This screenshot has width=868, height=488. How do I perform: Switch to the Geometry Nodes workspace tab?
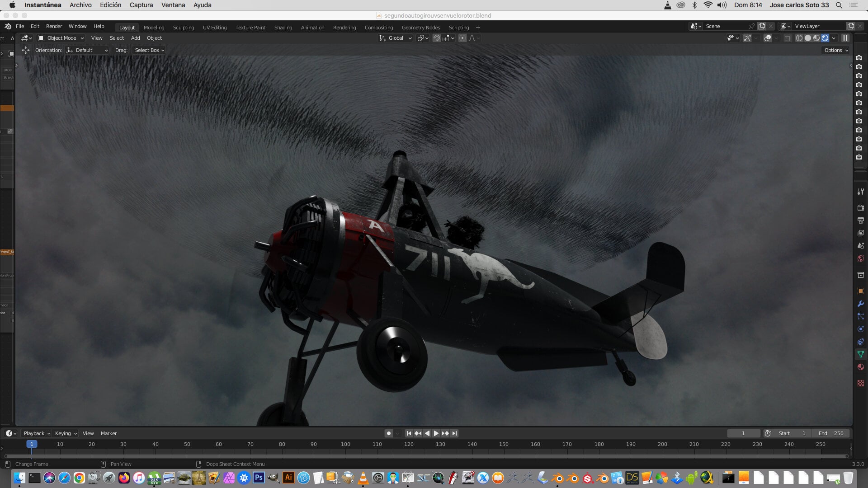(x=420, y=28)
